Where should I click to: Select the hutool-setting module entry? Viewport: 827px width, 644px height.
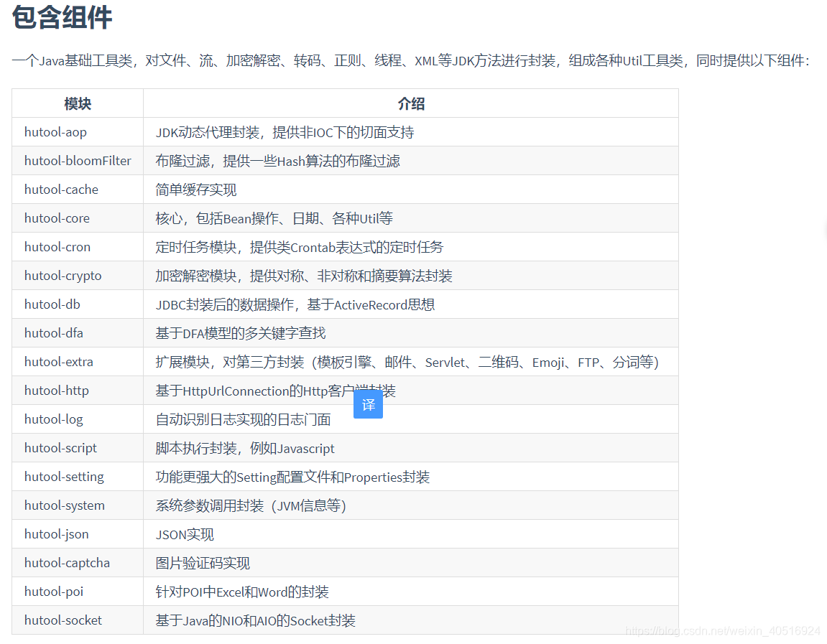[63, 476]
